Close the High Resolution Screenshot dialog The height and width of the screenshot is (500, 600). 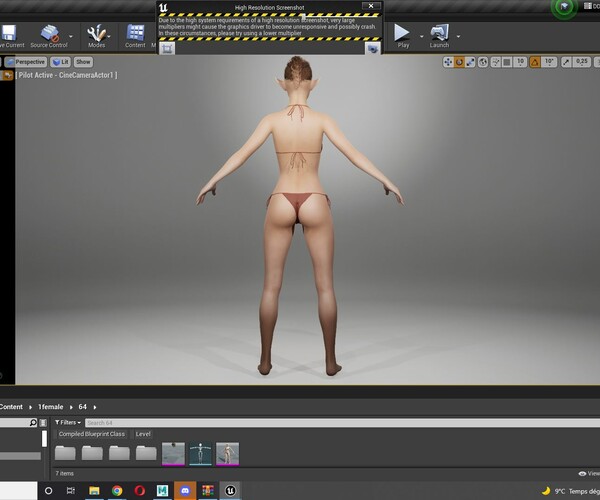coord(371,6)
